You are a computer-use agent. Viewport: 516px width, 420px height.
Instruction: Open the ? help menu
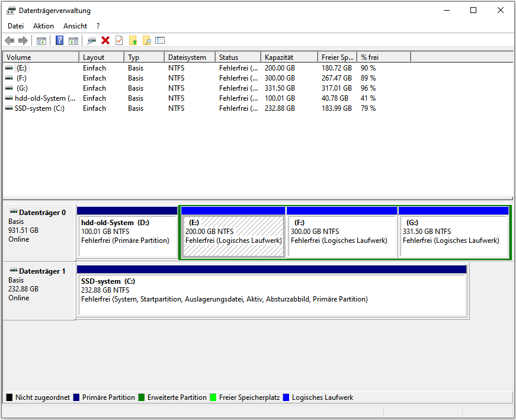point(98,26)
